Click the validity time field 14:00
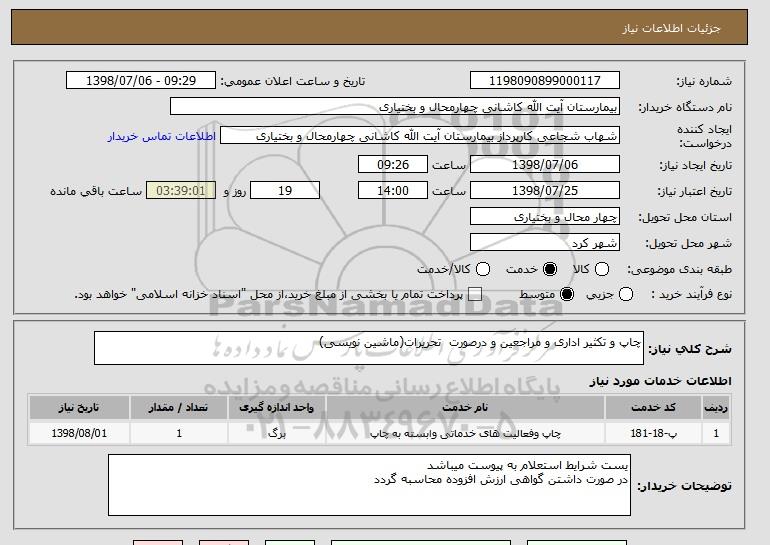The height and width of the screenshot is (545, 770). (393, 191)
